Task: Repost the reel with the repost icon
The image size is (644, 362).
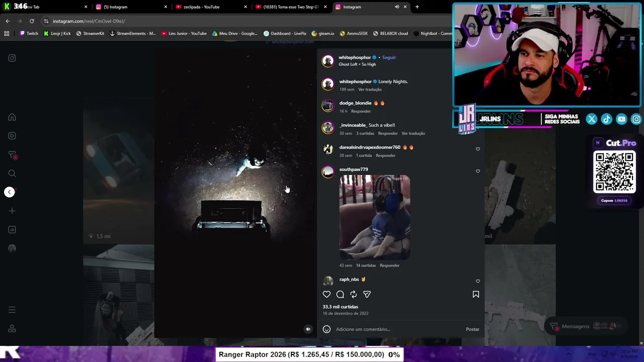Action: [353, 295]
